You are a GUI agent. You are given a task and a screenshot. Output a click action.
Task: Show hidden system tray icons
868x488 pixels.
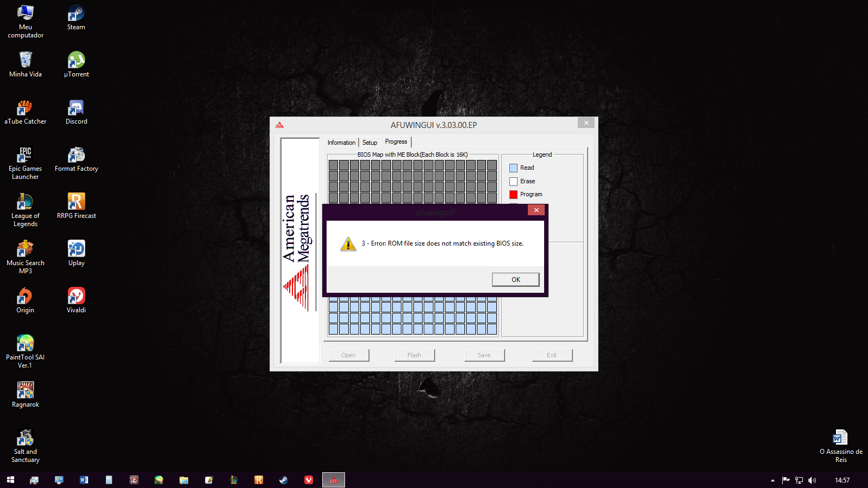773,480
